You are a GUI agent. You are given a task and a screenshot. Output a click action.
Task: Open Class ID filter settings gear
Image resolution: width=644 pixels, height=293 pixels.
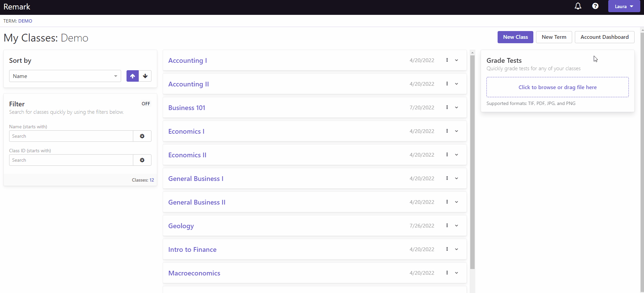click(142, 160)
